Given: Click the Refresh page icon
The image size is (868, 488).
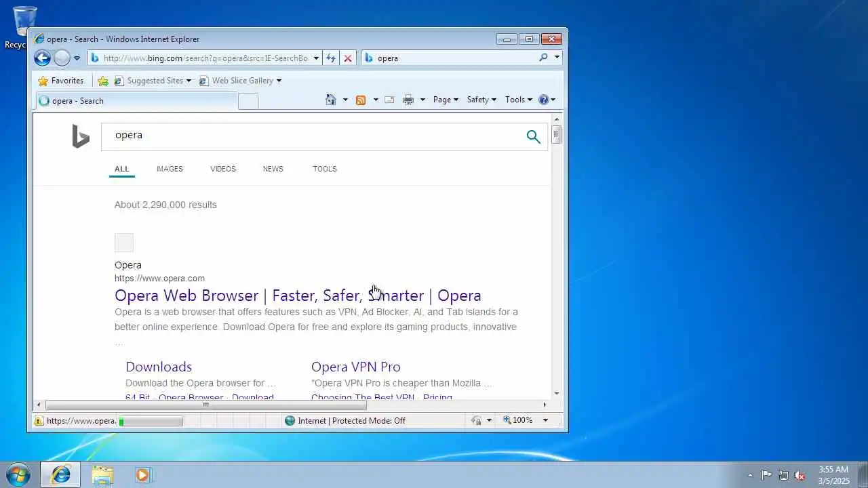Looking at the screenshot, I should (331, 58).
